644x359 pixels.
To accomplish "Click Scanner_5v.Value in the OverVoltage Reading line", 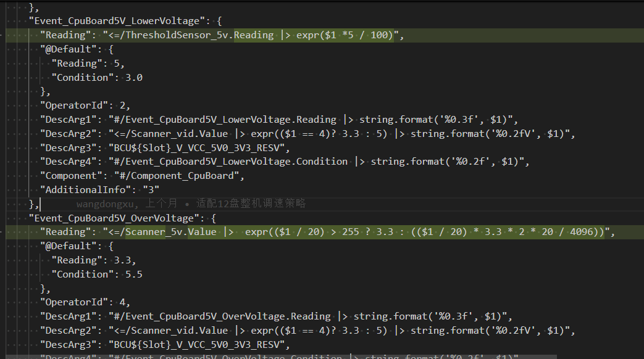I will [x=170, y=232].
